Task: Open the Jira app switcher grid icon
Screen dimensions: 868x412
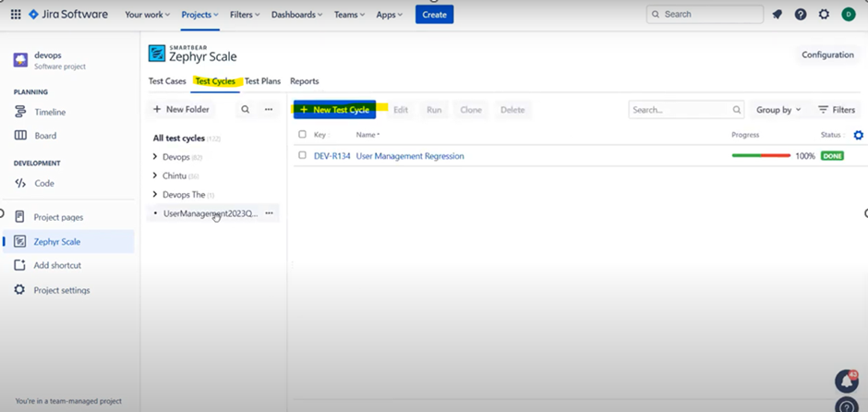Action: pos(16,15)
